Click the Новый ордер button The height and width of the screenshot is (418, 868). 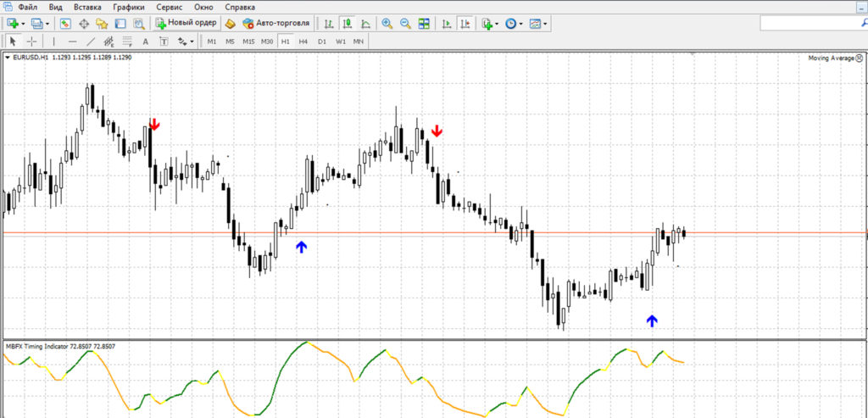186,23
